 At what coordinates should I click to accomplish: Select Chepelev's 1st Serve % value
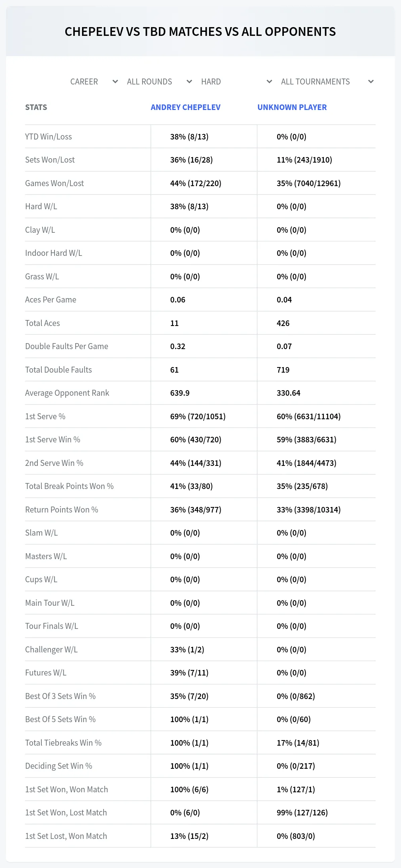198,416
